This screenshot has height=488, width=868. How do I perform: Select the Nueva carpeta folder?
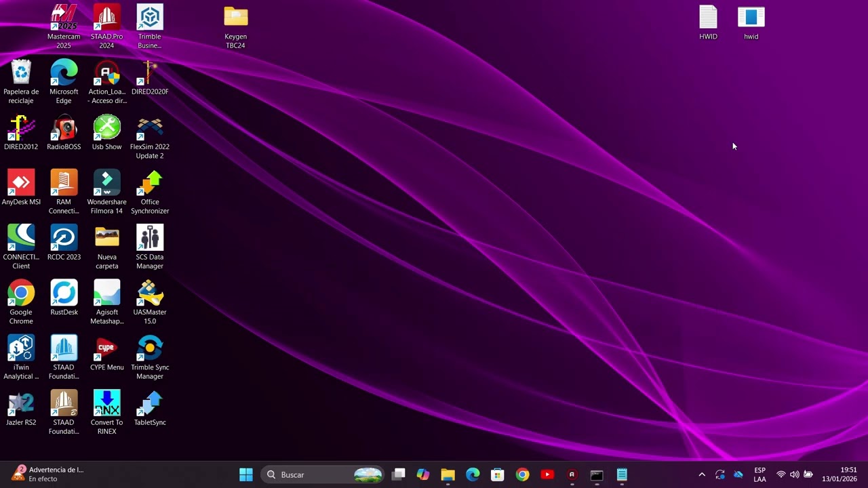pos(106,247)
